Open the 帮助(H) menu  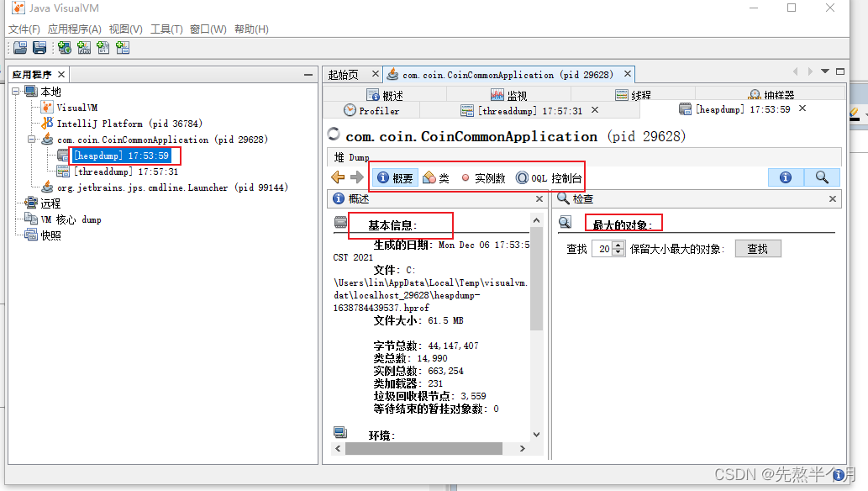pos(251,29)
